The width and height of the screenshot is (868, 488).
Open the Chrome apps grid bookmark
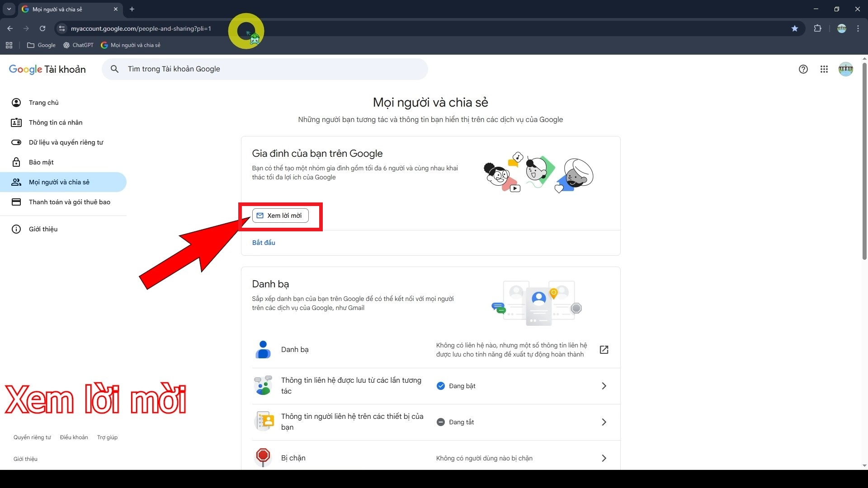9,45
